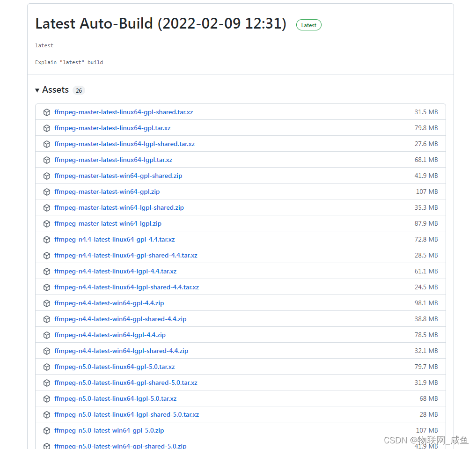Collapse the Assets section triangle

point(37,90)
